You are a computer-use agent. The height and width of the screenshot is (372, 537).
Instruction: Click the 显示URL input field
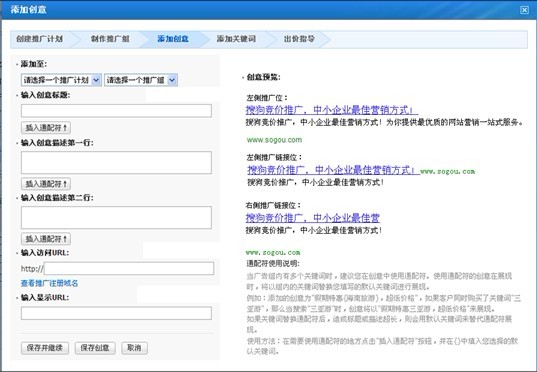(116, 313)
